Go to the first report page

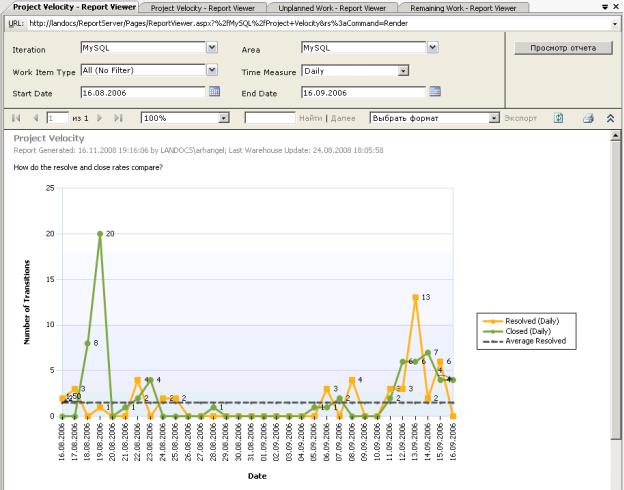click(16, 118)
